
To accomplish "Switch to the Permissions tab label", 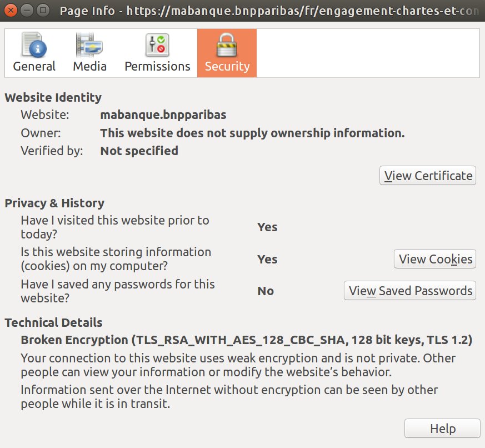I will point(157,66).
